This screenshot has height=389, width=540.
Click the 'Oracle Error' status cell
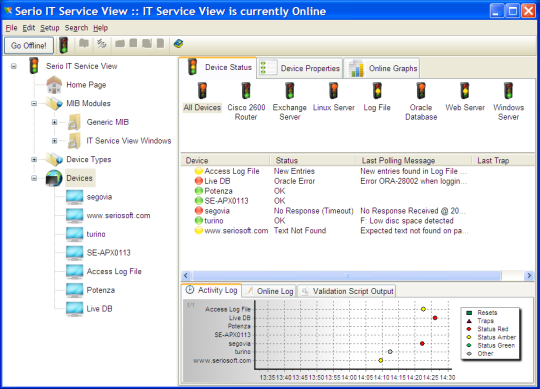pyautogui.click(x=294, y=181)
